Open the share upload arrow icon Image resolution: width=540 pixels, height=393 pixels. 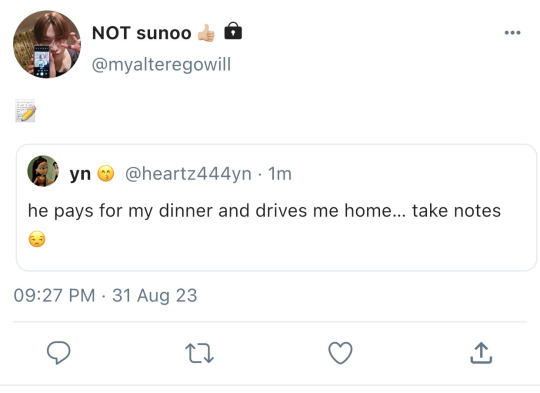[481, 353]
